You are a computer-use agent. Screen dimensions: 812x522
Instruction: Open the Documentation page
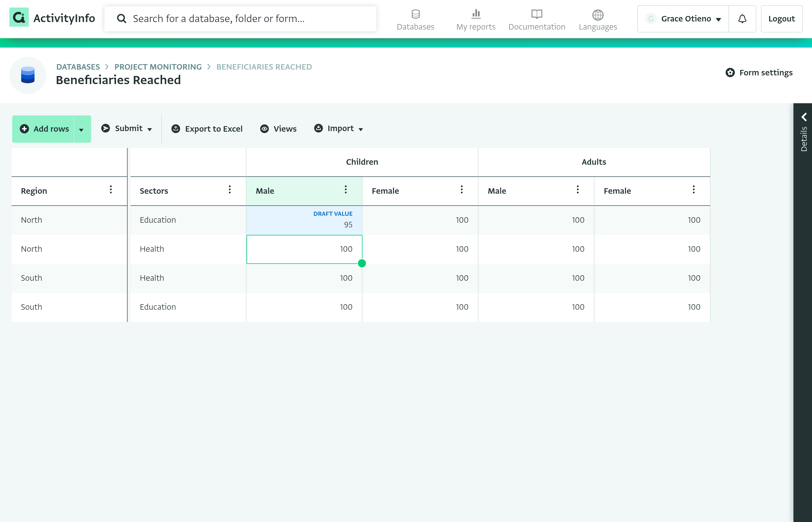click(x=537, y=20)
